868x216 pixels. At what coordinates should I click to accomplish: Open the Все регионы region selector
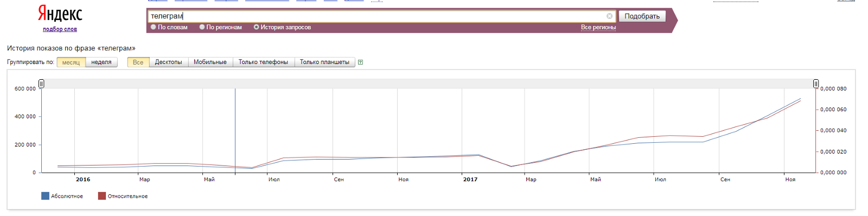point(598,27)
